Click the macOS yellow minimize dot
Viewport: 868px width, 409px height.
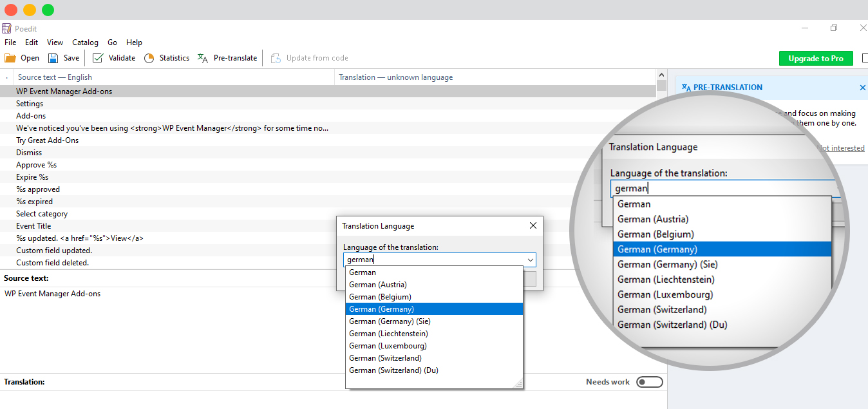click(x=30, y=10)
